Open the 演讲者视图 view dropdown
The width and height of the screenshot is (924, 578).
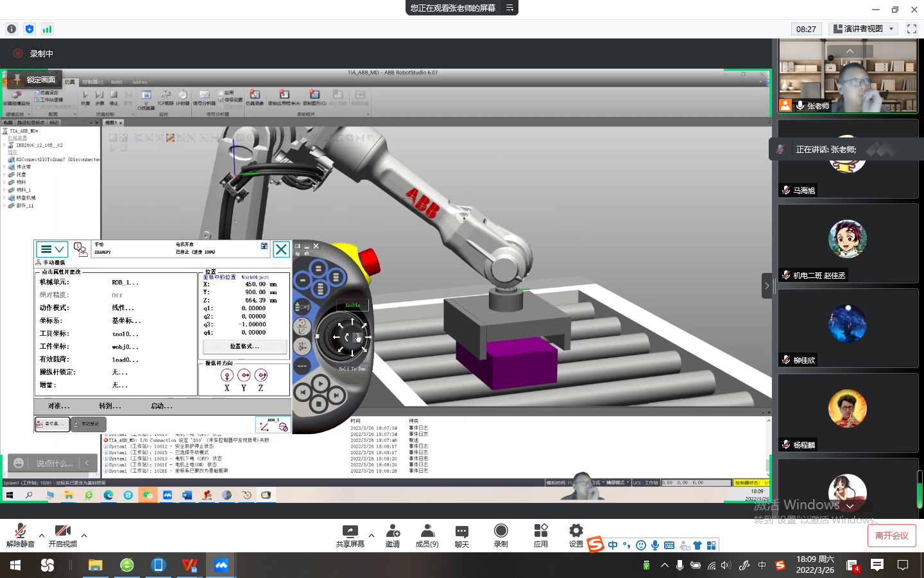click(863, 29)
